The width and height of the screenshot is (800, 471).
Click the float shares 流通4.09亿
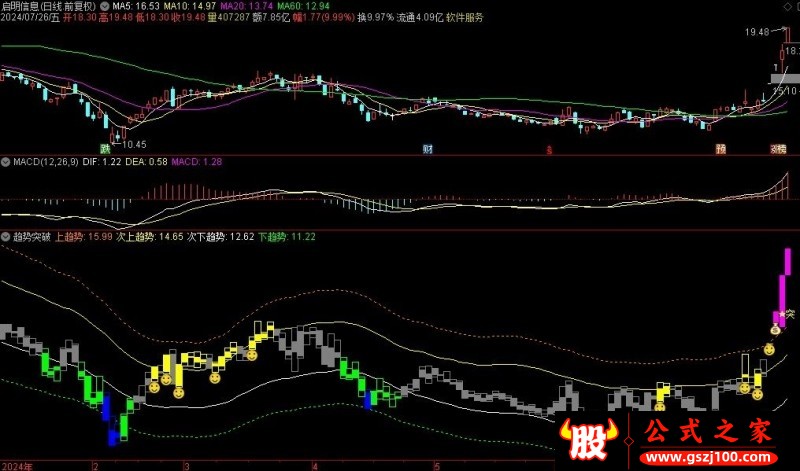[x=420, y=18]
